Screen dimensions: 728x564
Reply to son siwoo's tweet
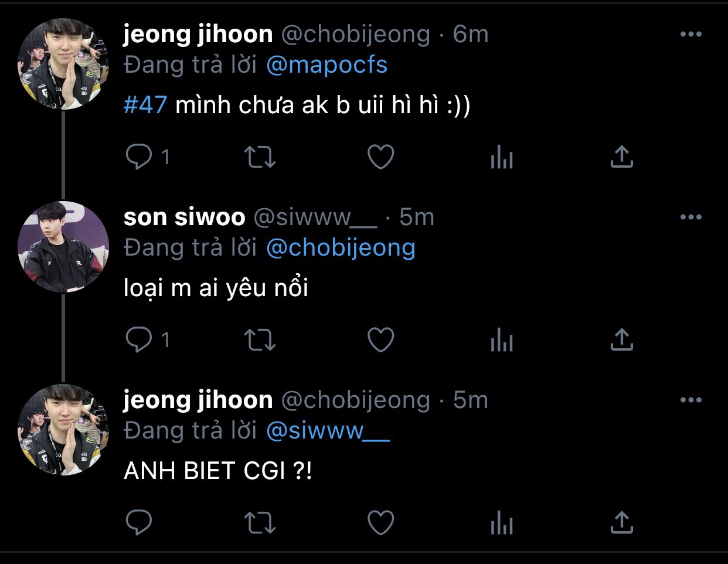(x=140, y=339)
